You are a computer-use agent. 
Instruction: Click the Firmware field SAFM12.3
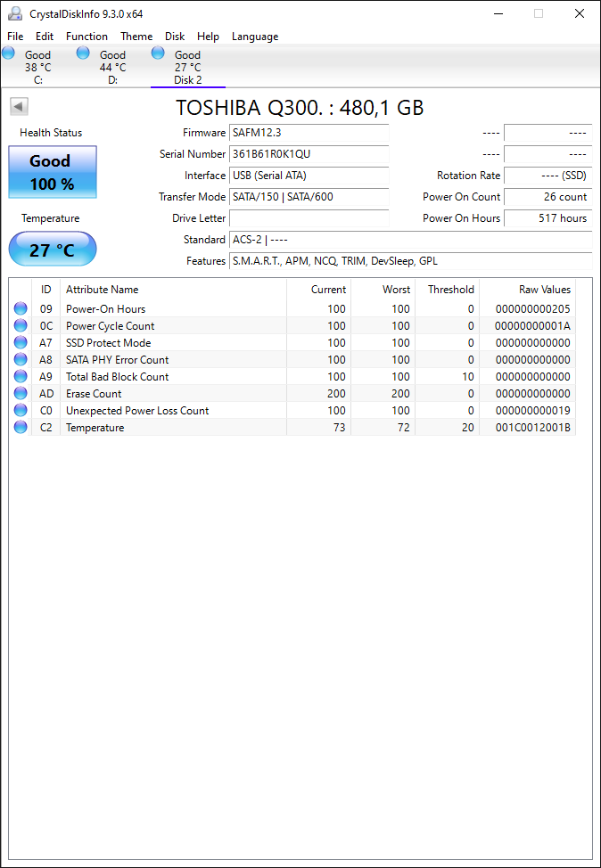coord(309,133)
